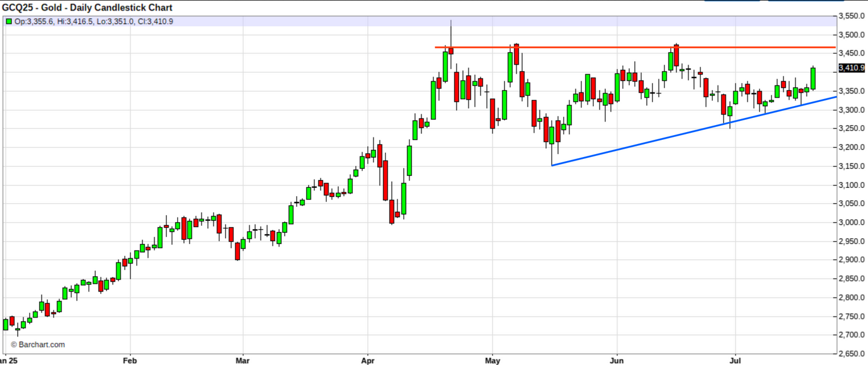Click the 3,150.0 price axis label
This screenshot has height=365, width=868.
point(853,167)
